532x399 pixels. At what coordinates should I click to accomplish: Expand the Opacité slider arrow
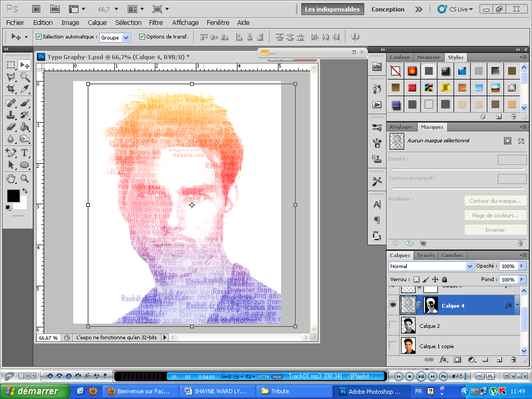521,266
